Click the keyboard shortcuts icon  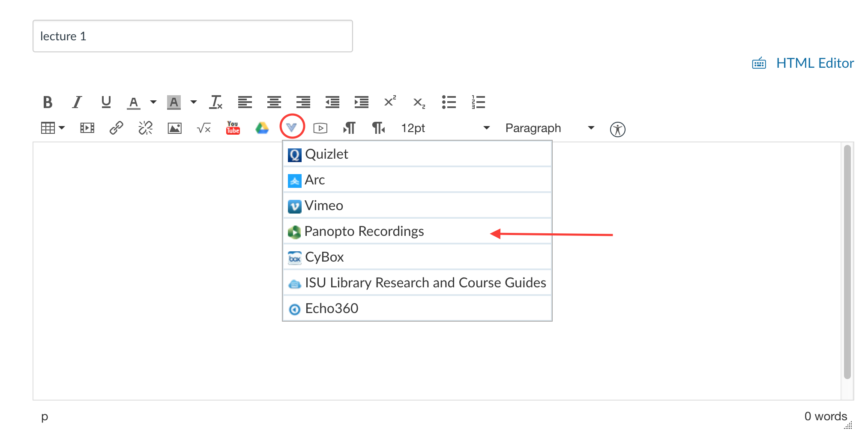click(759, 63)
